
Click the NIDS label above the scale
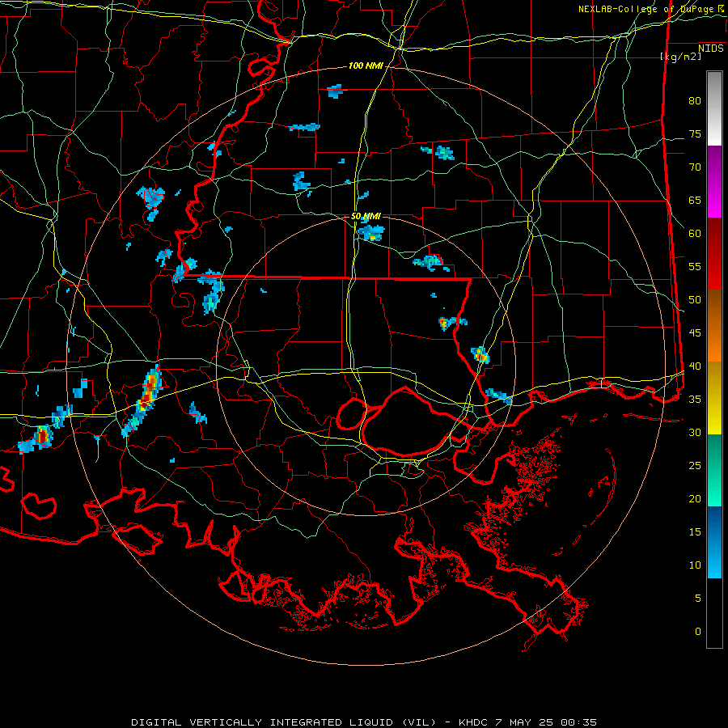pyautogui.click(x=711, y=49)
